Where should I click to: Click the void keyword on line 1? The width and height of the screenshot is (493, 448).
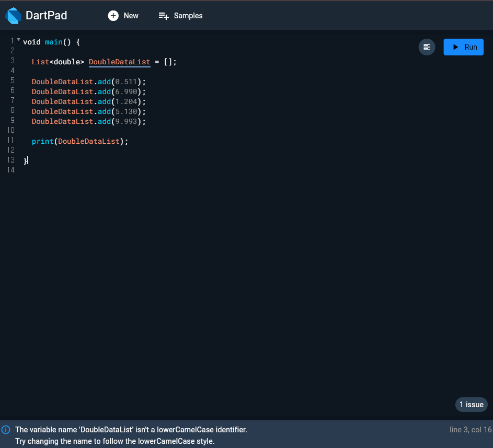32,42
